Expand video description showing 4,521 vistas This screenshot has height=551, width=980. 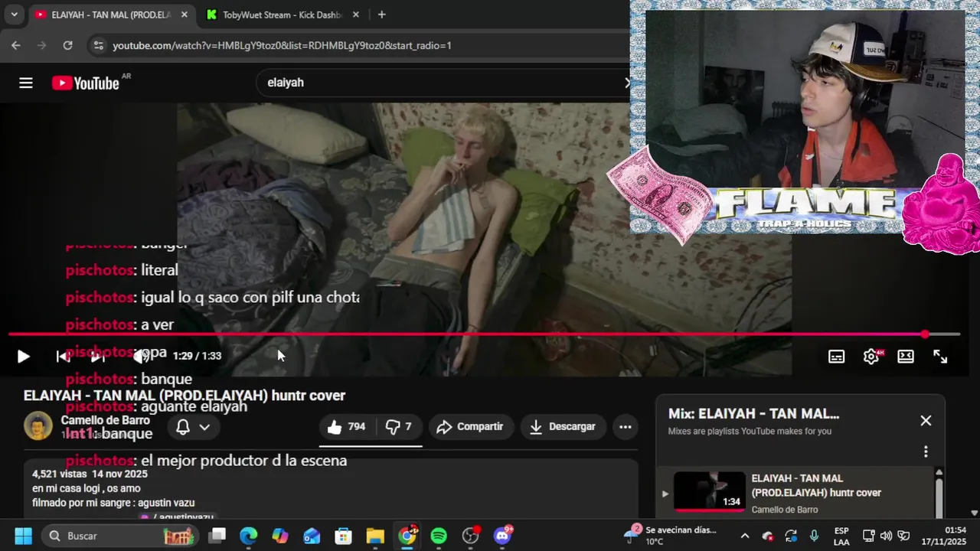[x=331, y=487]
